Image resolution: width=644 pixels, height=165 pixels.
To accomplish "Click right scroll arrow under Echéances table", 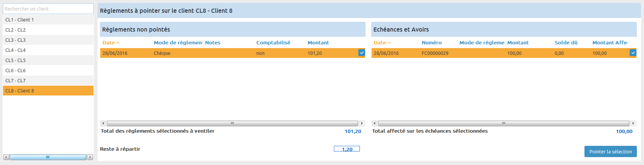I will click(633, 123).
